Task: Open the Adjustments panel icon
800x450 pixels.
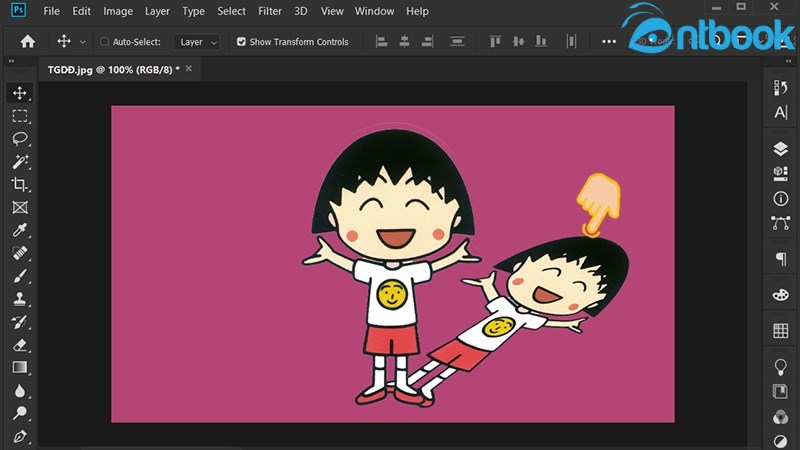Action: tap(781, 441)
